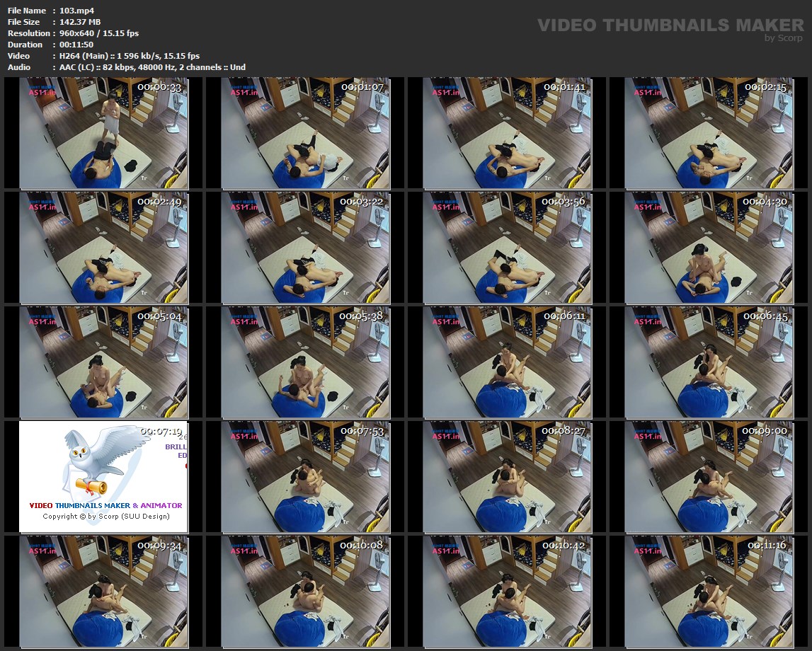Click the Copyright by Scorp text
The width and height of the screenshot is (812, 651).
point(105,517)
